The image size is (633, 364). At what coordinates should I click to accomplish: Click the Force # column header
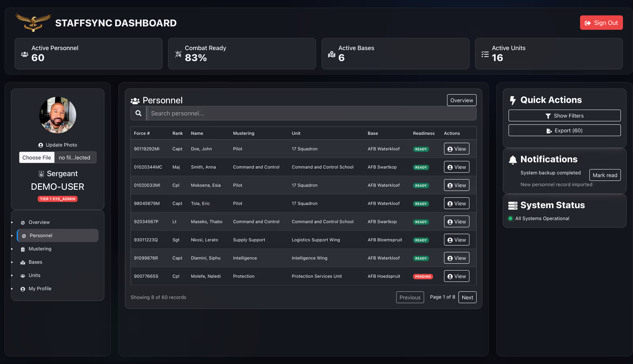142,134
